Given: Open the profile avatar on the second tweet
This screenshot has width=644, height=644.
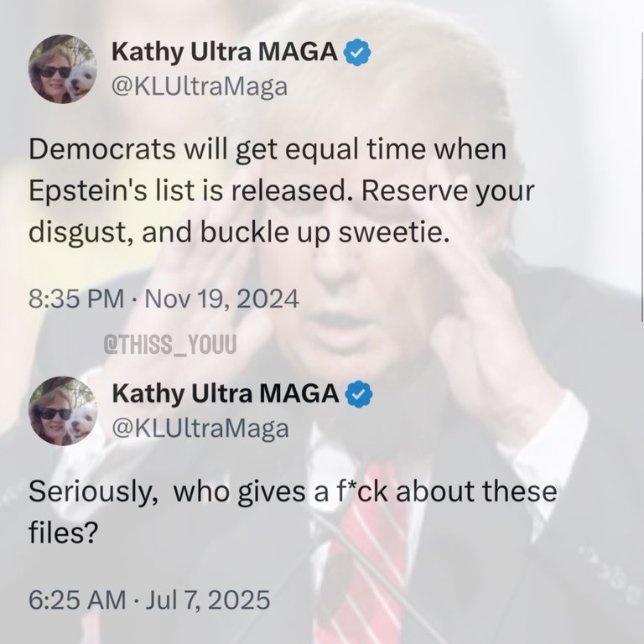Looking at the screenshot, I should (x=62, y=411).
